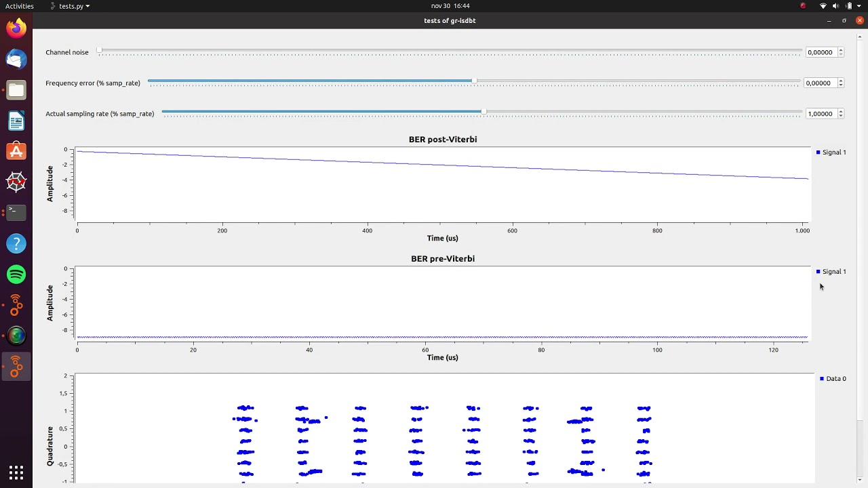Screen dimensions: 868x488
Task: Click the Channel noise slider handle
Action: (99, 50)
